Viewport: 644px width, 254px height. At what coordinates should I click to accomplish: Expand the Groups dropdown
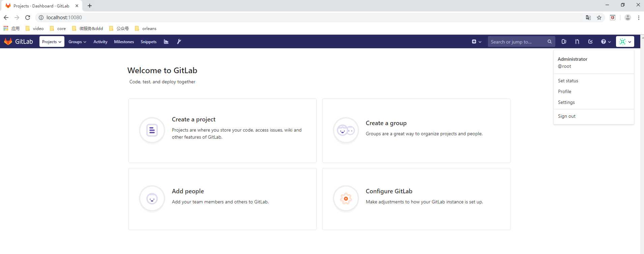pyautogui.click(x=77, y=41)
